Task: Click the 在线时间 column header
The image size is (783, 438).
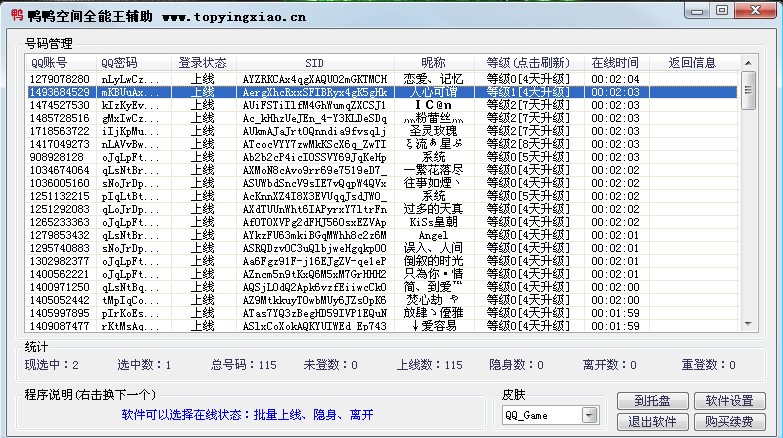Action: (614, 63)
